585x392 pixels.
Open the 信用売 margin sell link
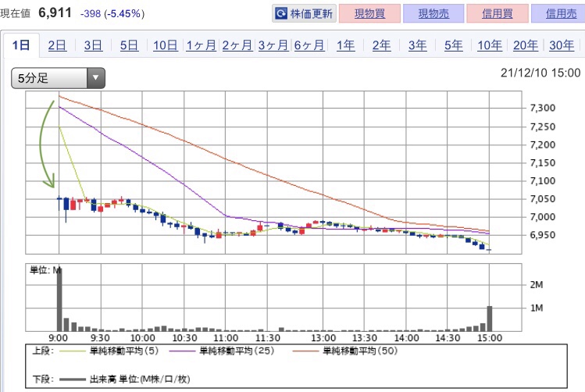pyautogui.click(x=558, y=14)
